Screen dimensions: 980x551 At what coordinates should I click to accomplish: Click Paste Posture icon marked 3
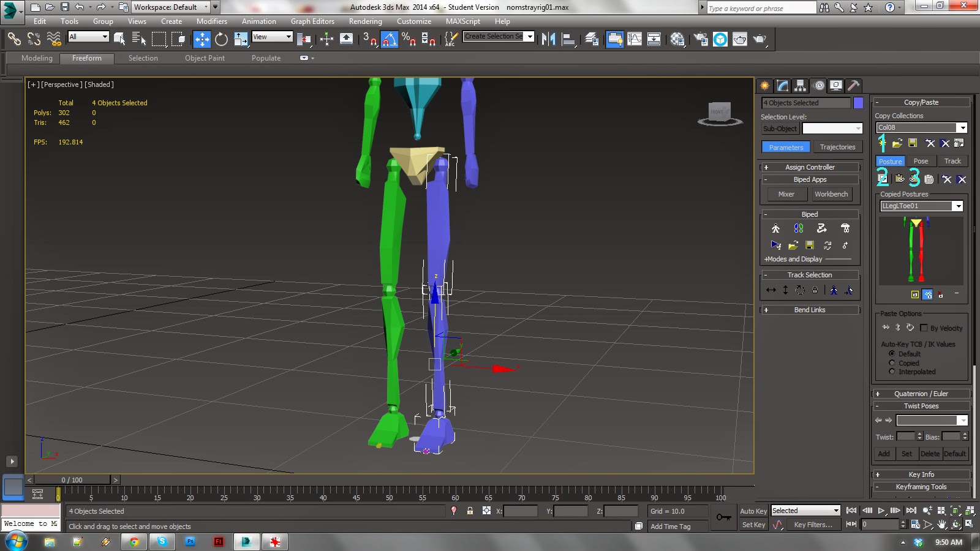[x=914, y=178]
